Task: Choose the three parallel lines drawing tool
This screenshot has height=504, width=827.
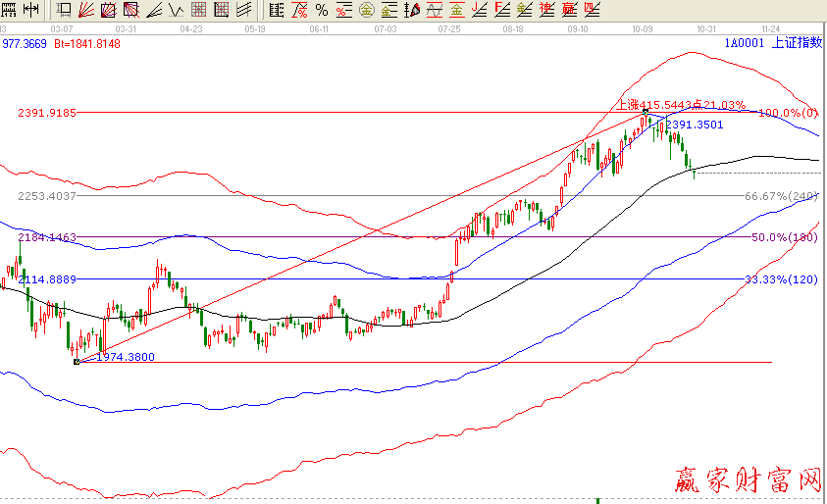Action: point(243,11)
